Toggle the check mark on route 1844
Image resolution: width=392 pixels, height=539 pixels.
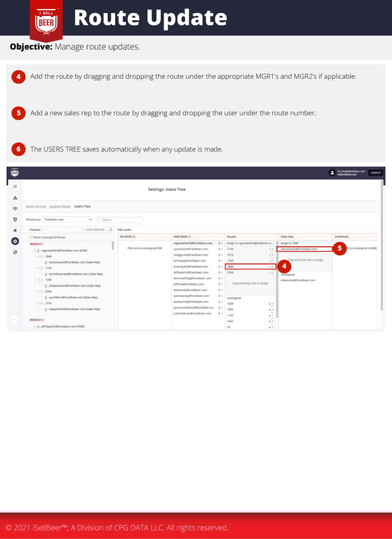point(271,267)
